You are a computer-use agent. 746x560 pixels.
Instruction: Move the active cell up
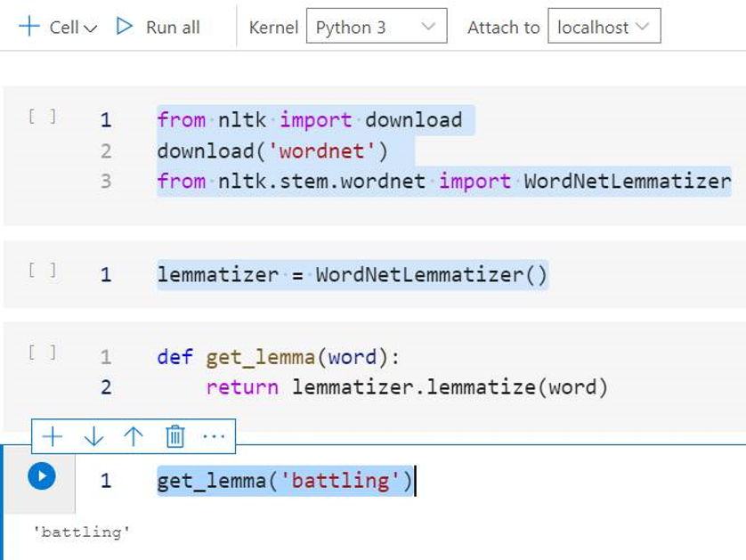coord(134,436)
